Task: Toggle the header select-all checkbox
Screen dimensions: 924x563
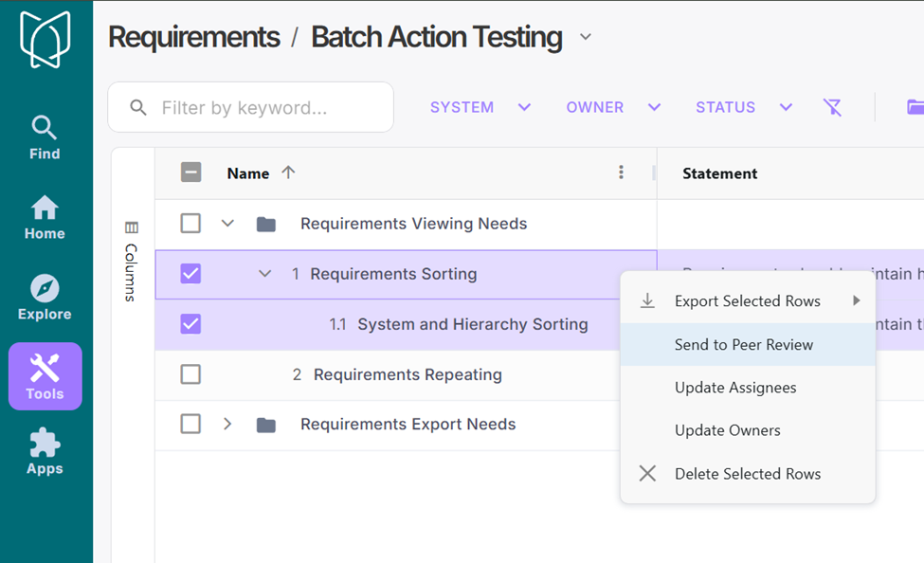Action: point(190,173)
